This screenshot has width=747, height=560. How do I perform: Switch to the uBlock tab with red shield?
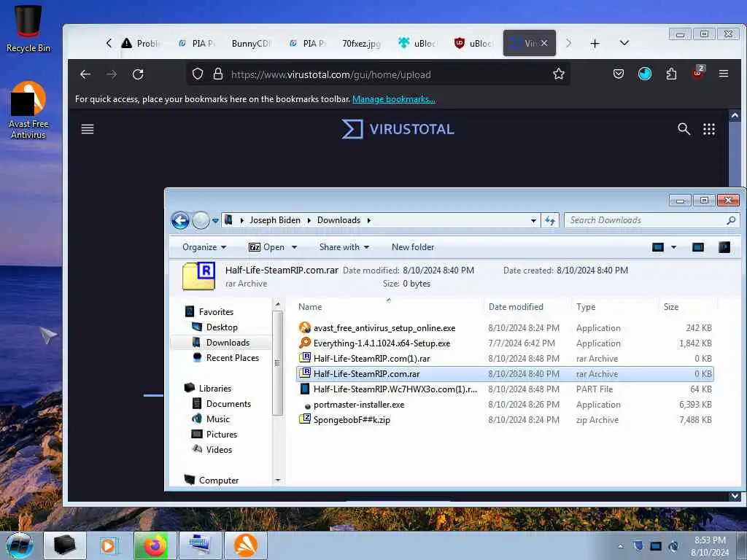(x=473, y=43)
